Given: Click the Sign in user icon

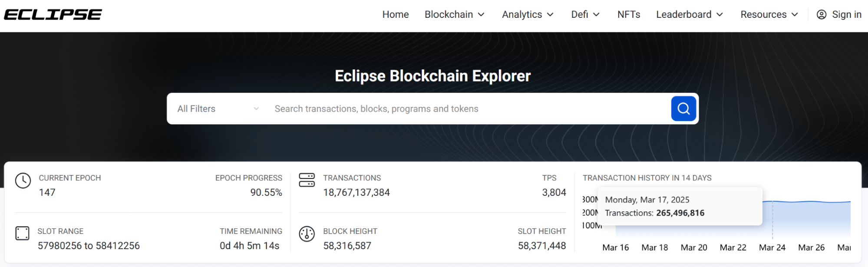Looking at the screenshot, I should (x=821, y=15).
